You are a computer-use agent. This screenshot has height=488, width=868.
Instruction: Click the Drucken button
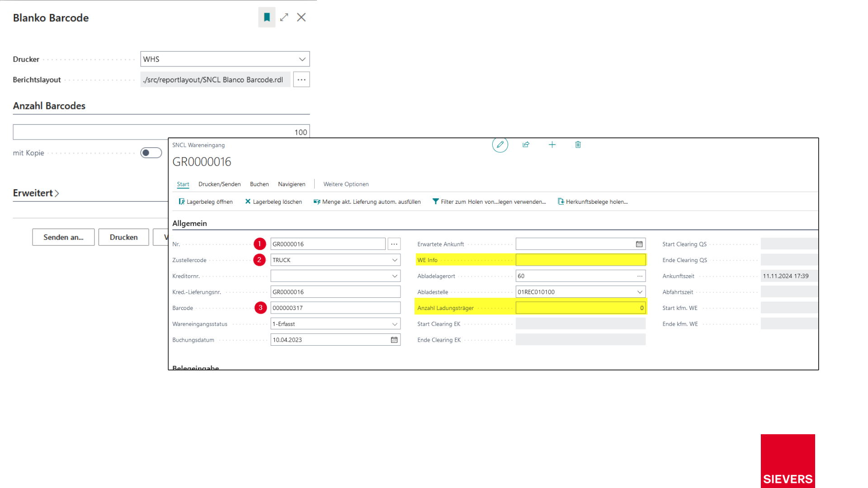[123, 237]
